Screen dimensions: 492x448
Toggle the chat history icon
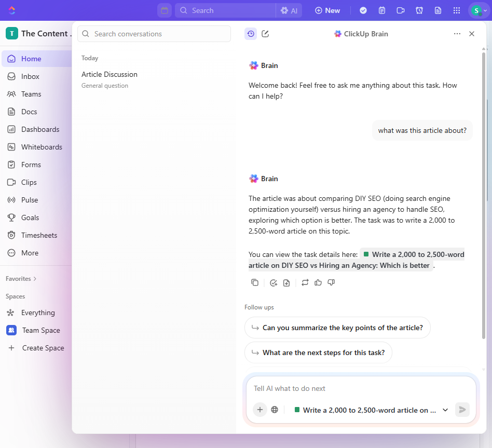coord(250,34)
